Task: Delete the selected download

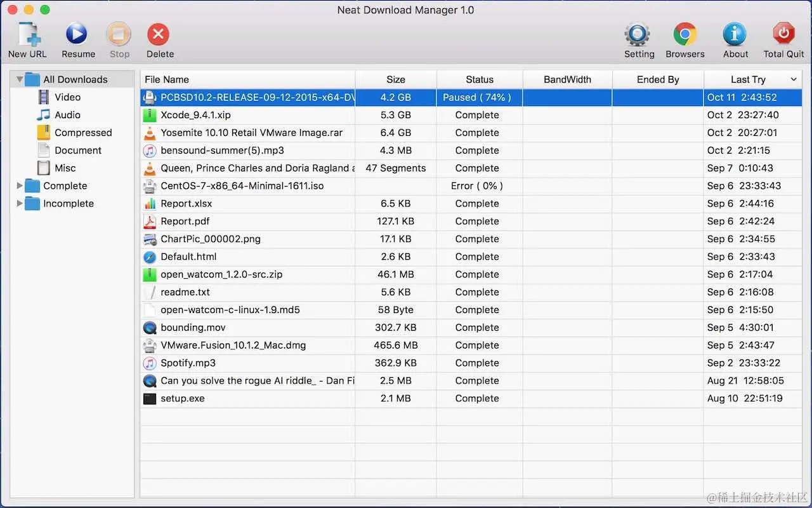Action: pyautogui.click(x=158, y=34)
